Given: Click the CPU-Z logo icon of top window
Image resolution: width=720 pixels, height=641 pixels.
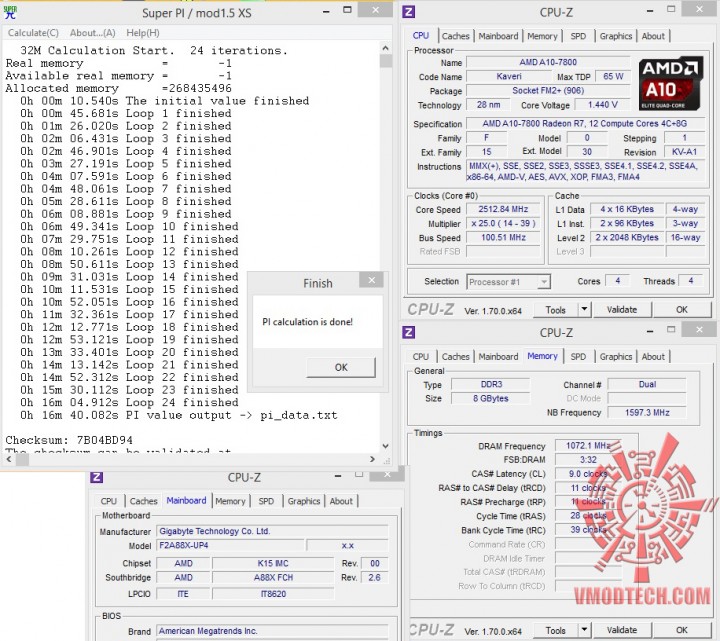Looking at the screenshot, I should point(408,12).
